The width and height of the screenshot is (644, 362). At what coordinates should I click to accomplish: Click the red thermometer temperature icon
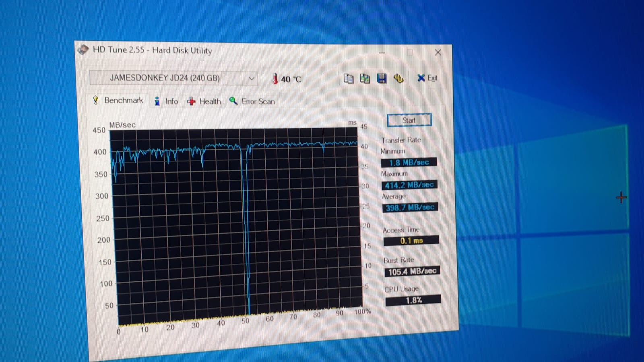[x=275, y=78]
